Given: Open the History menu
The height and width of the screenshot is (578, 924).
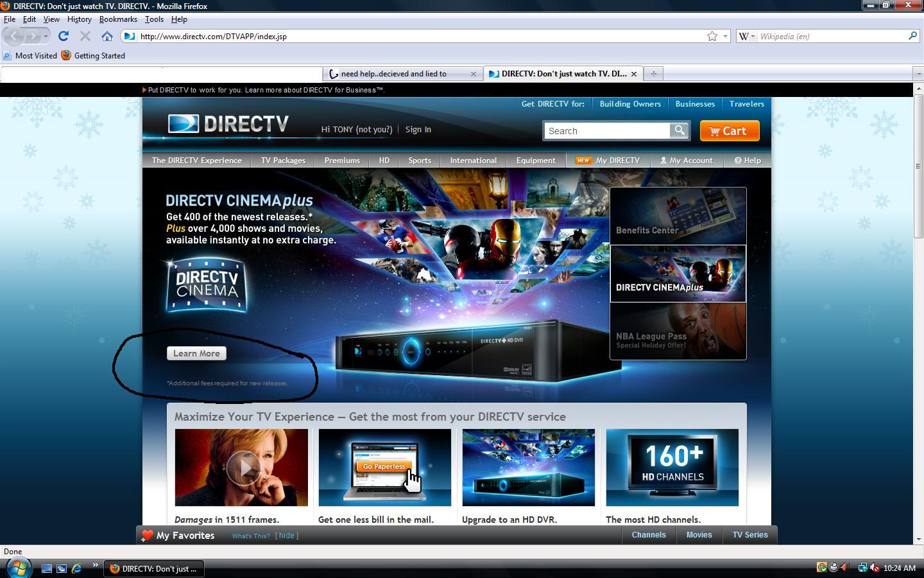Looking at the screenshot, I should [80, 19].
